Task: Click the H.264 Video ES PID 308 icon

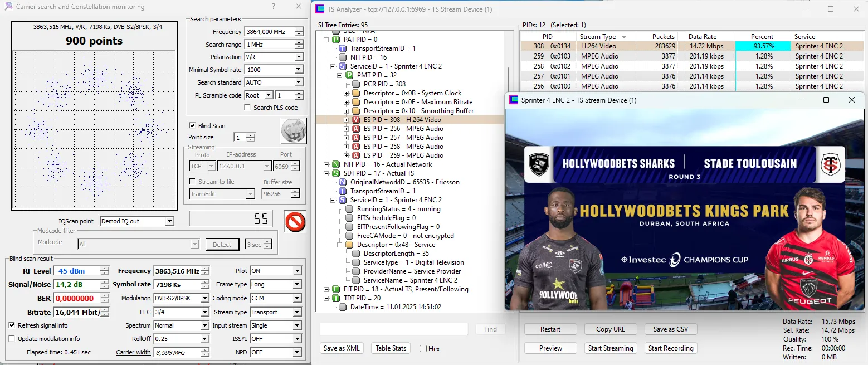Action: tap(355, 120)
